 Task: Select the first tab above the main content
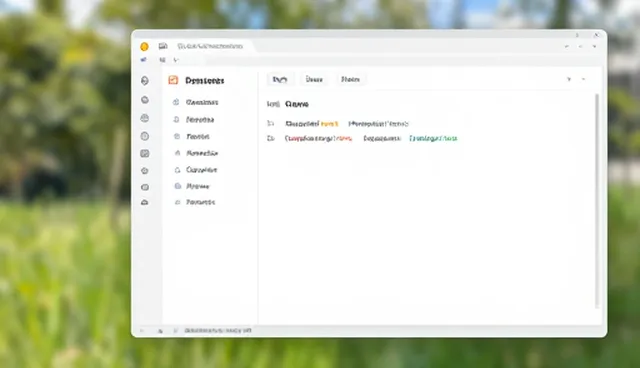[280, 80]
